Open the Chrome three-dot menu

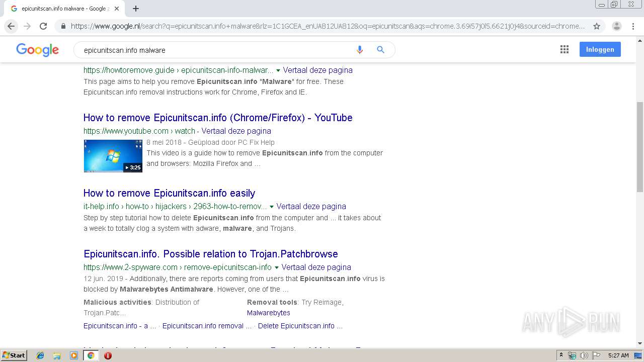pos(634,26)
